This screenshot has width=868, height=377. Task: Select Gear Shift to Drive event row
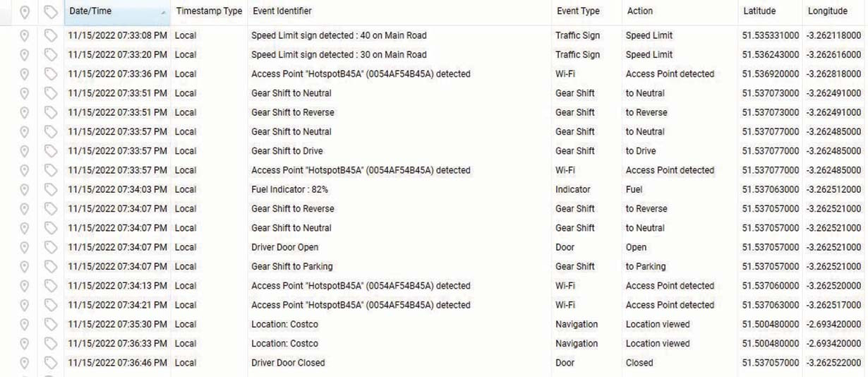click(434, 151)
